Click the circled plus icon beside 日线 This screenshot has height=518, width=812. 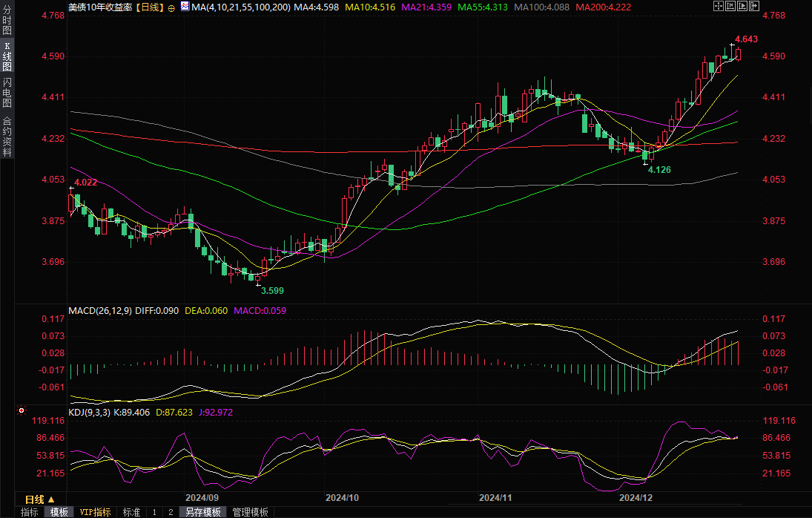click(x=172, y=7)
